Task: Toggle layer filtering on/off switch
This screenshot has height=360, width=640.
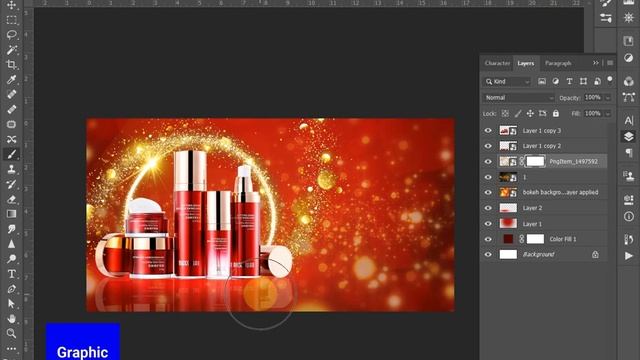Action: tap(610, 80)
